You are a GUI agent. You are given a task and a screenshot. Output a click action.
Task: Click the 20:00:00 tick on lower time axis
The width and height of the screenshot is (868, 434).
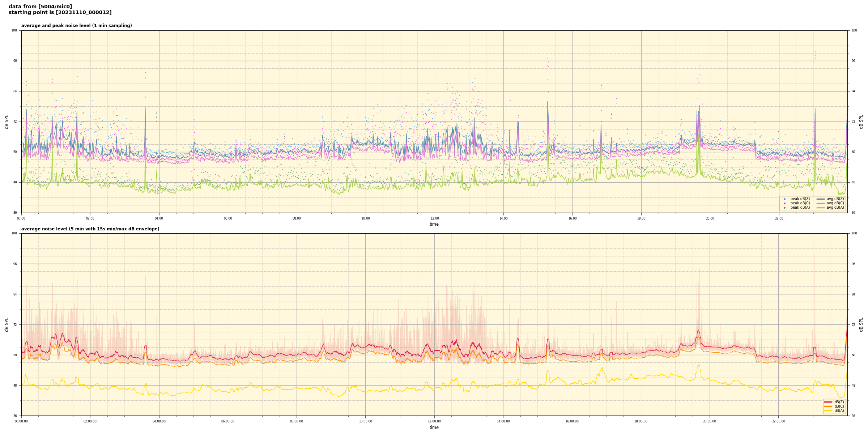(710, 421)
